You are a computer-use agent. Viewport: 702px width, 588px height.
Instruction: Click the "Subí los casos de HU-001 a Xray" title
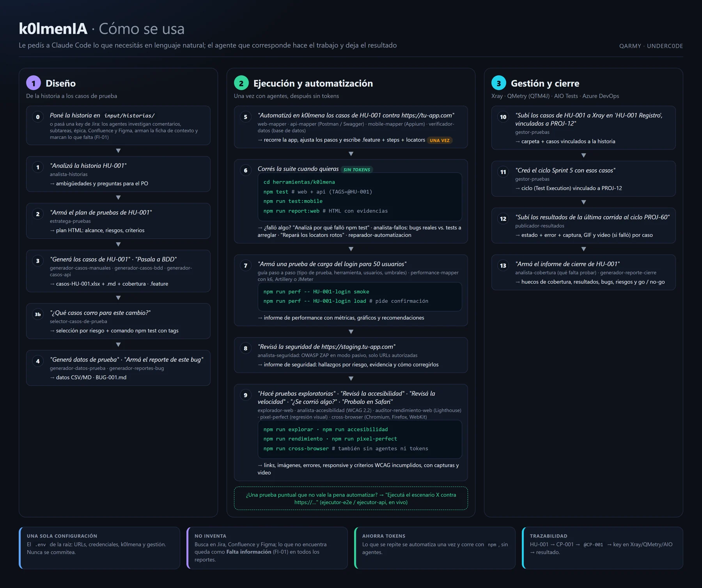point(589,119)
